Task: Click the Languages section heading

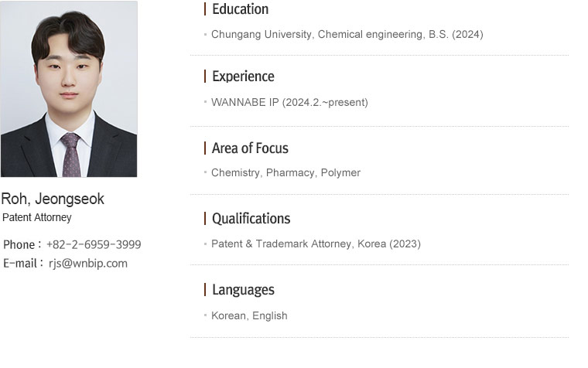Action: coord(244,290)
